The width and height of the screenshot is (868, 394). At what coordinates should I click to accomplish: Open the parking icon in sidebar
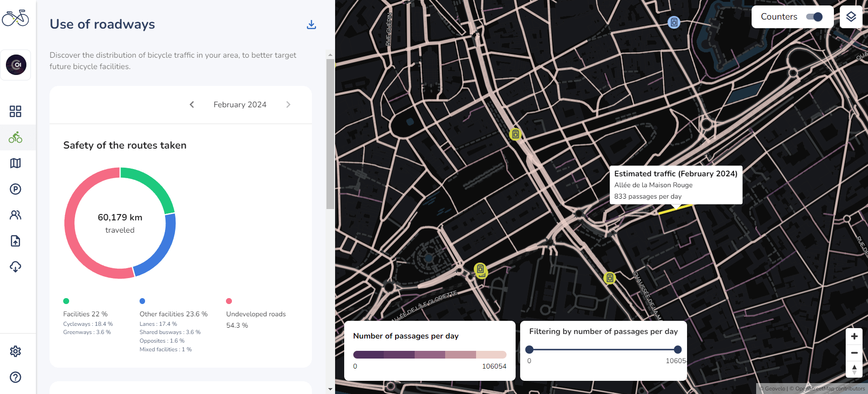15,189
